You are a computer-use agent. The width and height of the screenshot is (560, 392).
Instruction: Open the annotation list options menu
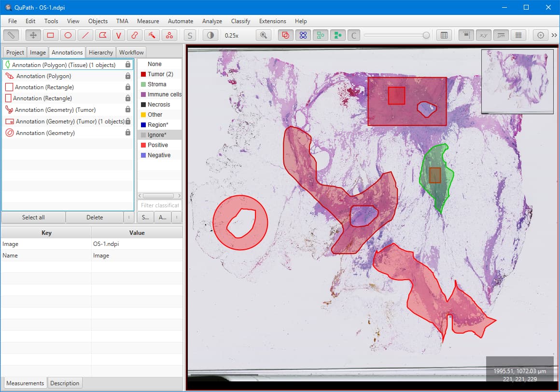(129, 217)
